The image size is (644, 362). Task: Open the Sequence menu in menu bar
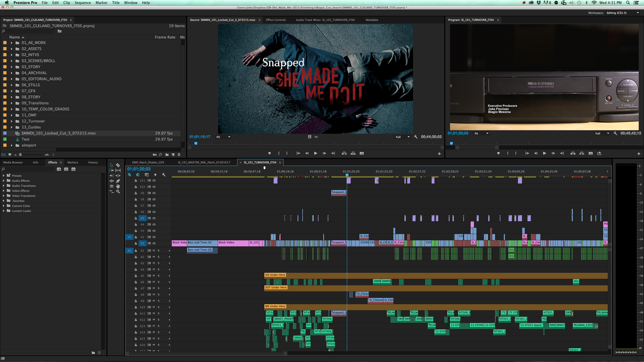pos(82,4)
